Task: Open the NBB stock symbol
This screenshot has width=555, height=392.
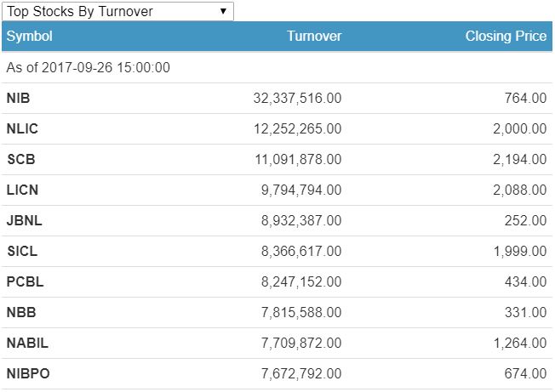Action: (x=20, y=313)
